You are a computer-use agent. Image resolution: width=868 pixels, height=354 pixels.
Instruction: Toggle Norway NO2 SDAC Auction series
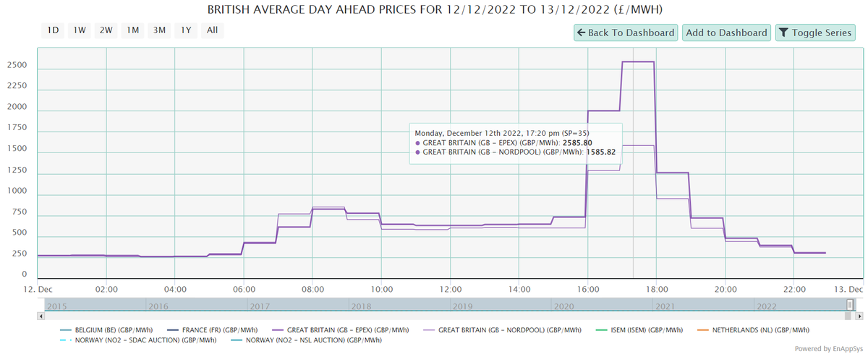(137, 340)
